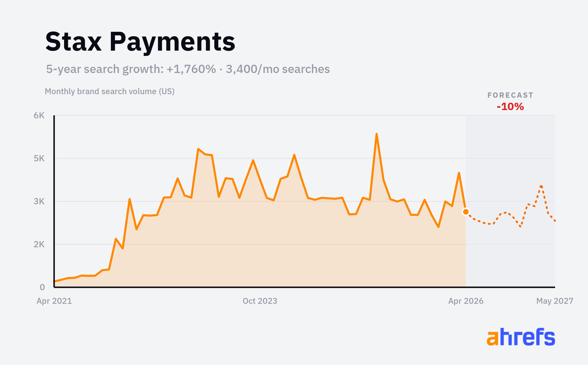Viewport: 588px width, 365px height.
Task: Click the Oct 2023 x-axis label
Action: pos(260,301)
